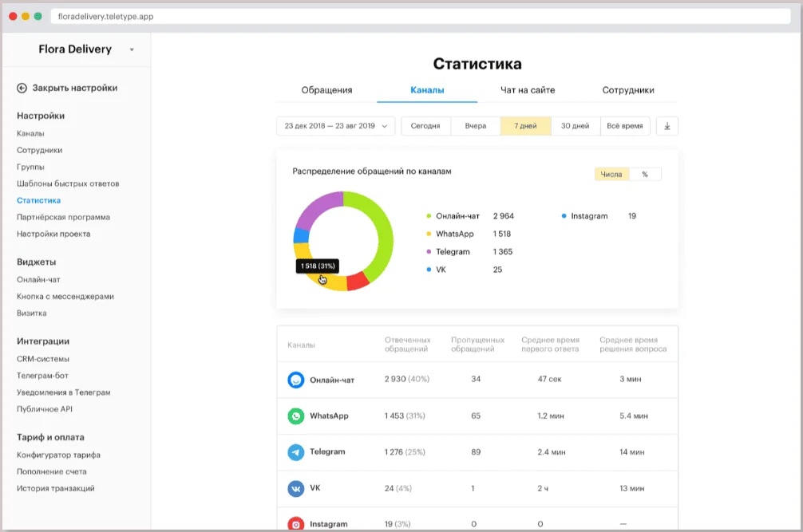Screen dimensions: 803x532
Task: Open the date range dropdown
Action: pyautogui.click(x=335, y=126)
